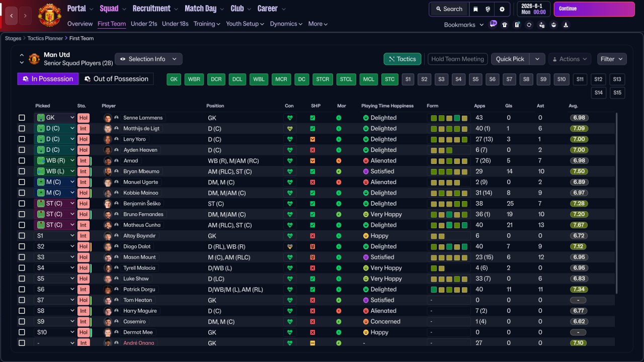Expand the Selection Info dropdown
644x362 pixels.
point(148,59)
